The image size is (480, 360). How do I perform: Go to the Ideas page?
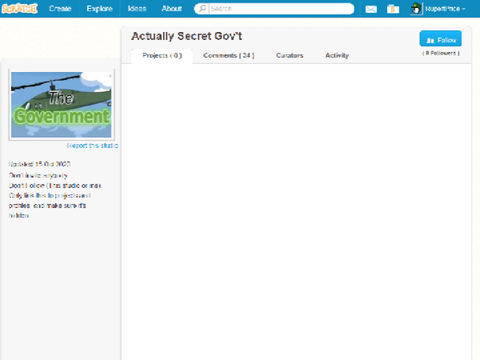point(137,8)
